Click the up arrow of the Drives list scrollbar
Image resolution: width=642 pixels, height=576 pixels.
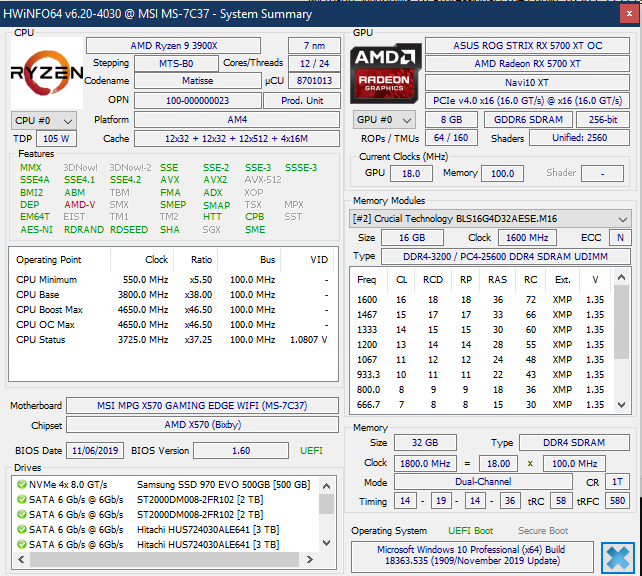[326, 486]
